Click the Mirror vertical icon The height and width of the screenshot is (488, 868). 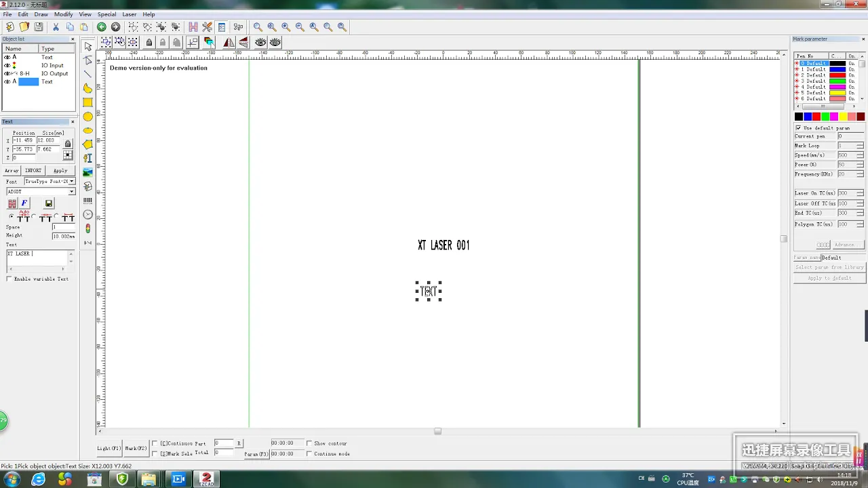click(243, 42)
